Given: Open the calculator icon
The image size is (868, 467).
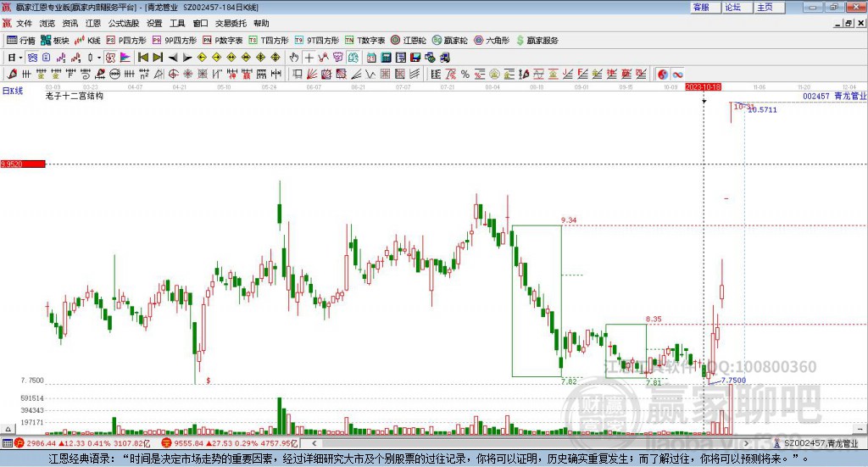Looking at the screenshot, I should 387,58.
